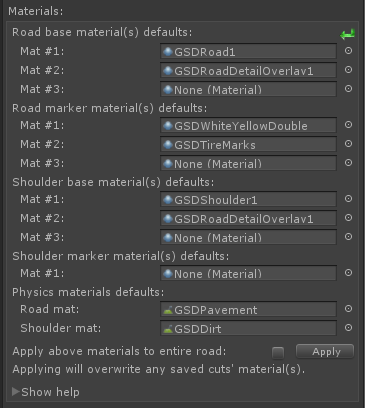Select Road marker Mat #3 None field
Viewport: 365px width, 408px height.
point(248,163)
